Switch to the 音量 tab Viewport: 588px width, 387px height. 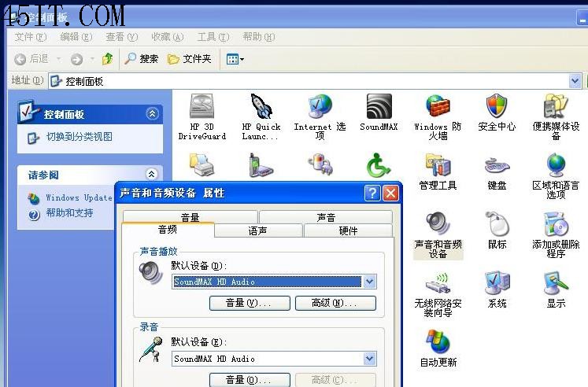(190, 217)
